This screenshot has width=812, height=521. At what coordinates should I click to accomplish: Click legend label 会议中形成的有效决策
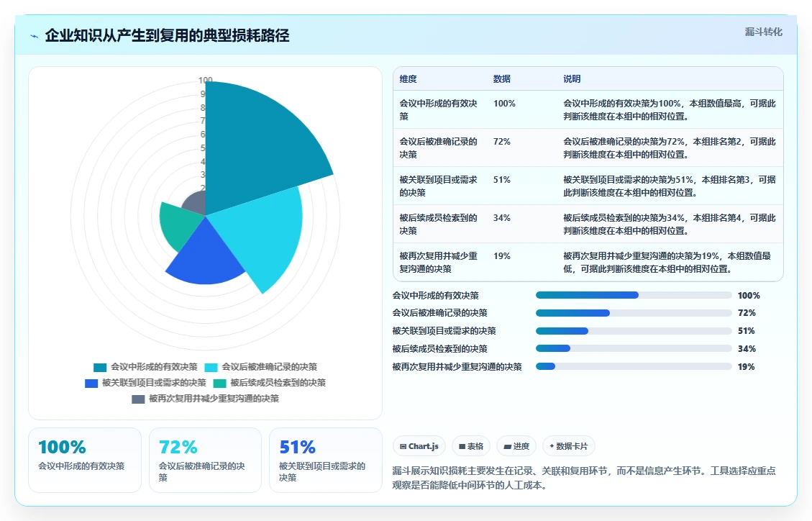coord(155,367)
